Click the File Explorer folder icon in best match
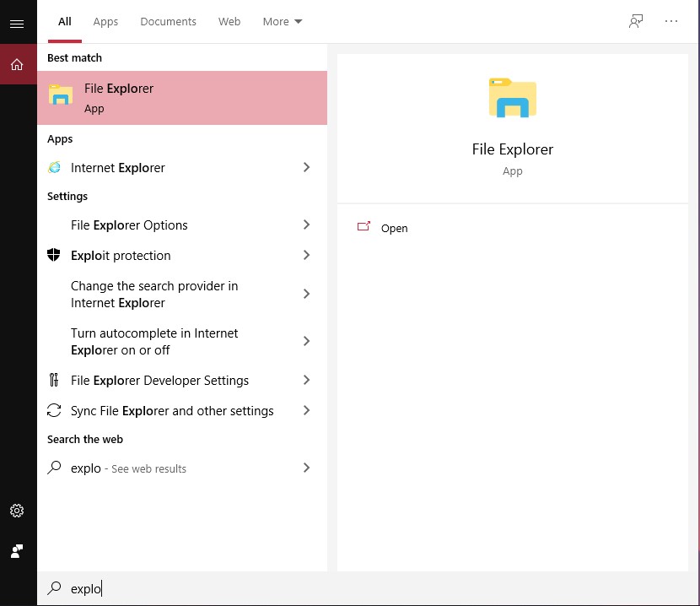 pos(61,95)
